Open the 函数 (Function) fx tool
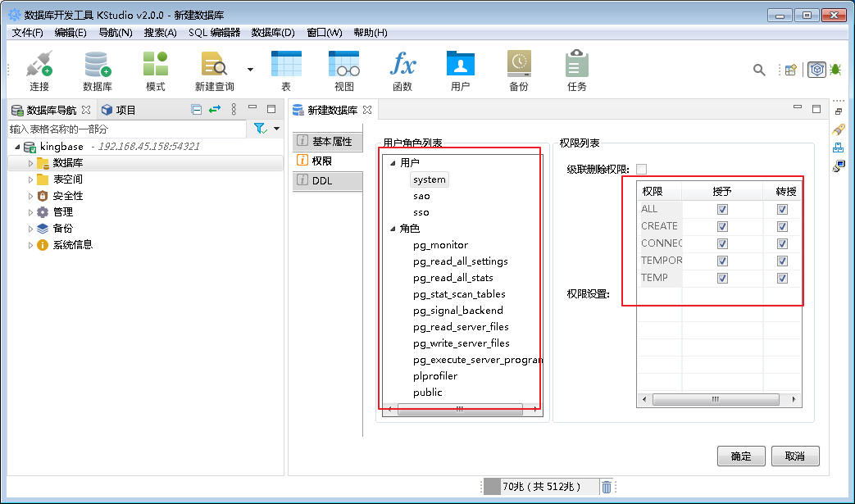Viewport: 855px width, 504px height. [402, 70]
